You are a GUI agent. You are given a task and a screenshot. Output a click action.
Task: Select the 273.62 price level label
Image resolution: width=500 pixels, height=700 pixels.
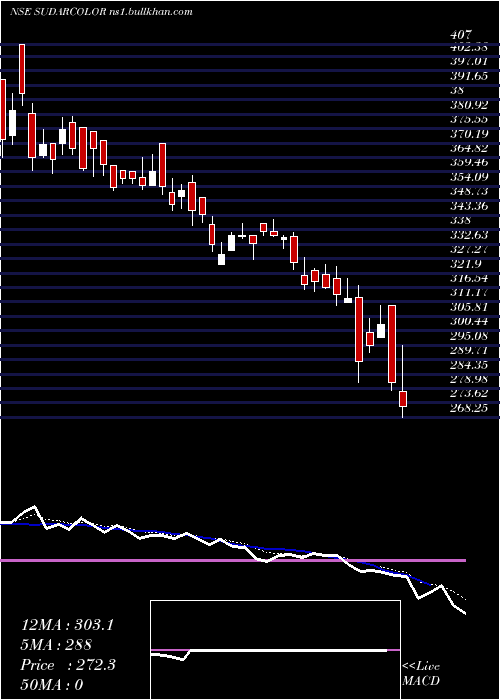[x=469, y=393]
